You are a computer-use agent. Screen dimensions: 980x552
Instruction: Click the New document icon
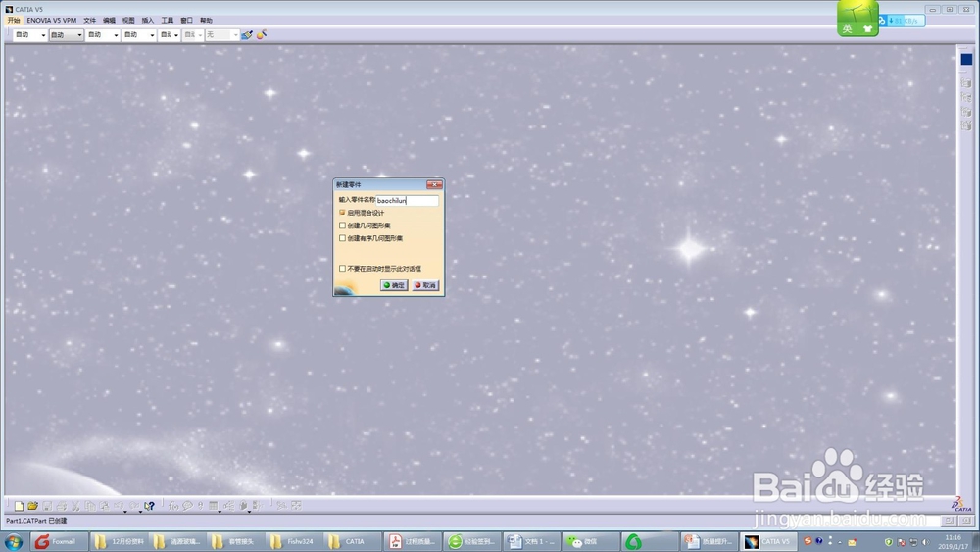pos(19,506)
